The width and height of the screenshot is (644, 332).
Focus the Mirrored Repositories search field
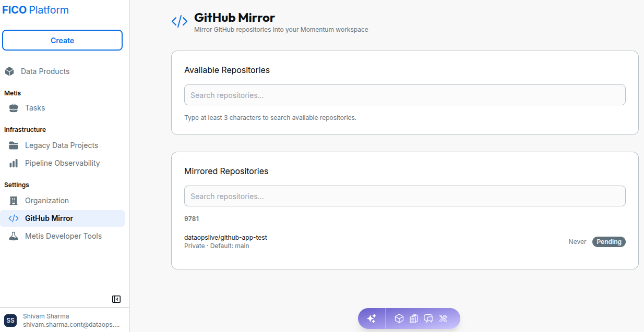coord(405,196)
